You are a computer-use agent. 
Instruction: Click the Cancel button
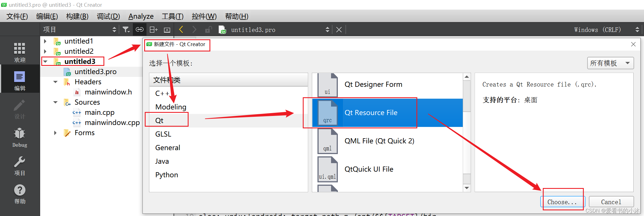tap(611, 202)
